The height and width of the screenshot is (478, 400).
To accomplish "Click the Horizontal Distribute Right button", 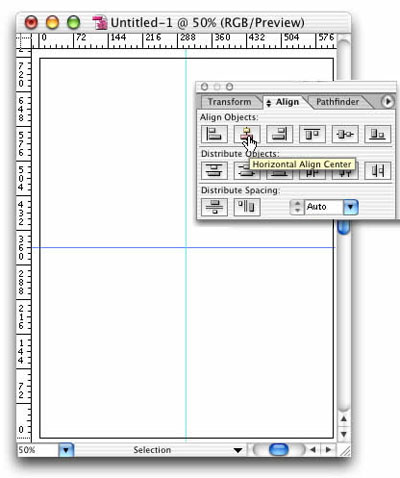I will (x=378, y=171).
